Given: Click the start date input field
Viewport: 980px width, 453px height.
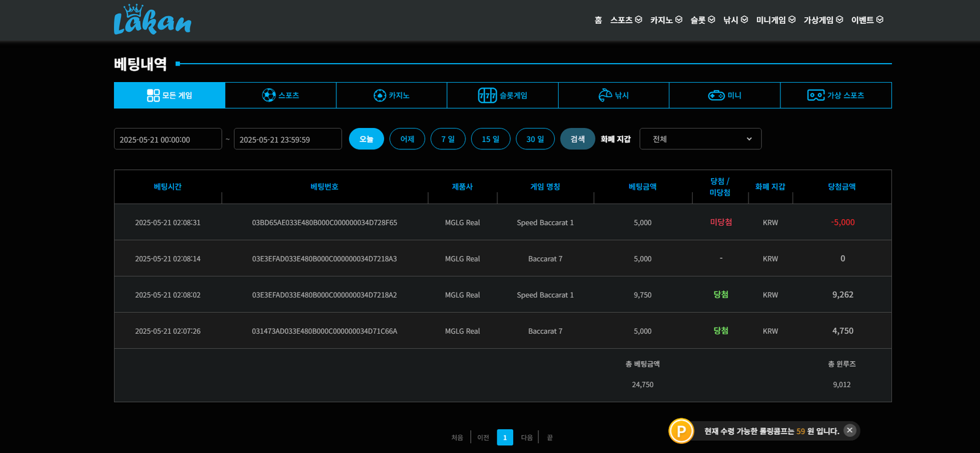Looking at the screenshot, I should [x=168, y=139].
